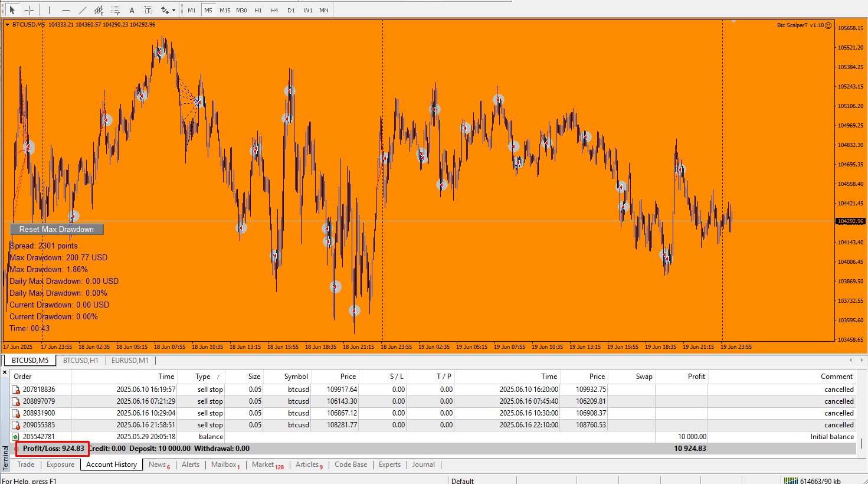Click the Btc ScalperT expert smiley icon
Image resolution: width=868 pixels, height=484 pixels.
coord(828,25)
